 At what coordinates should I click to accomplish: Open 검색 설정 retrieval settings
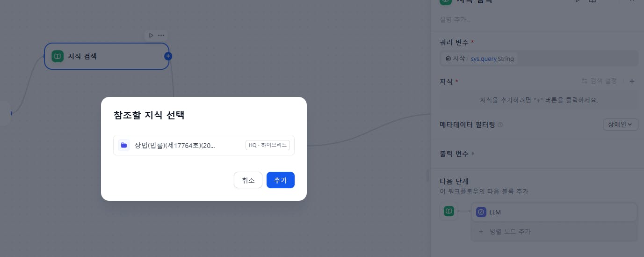click(x=599, y=81)
